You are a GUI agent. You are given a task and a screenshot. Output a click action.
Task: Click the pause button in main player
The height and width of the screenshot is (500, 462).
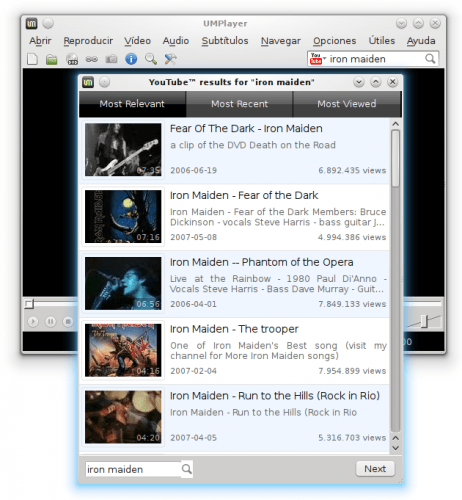(x=50, y=322)
